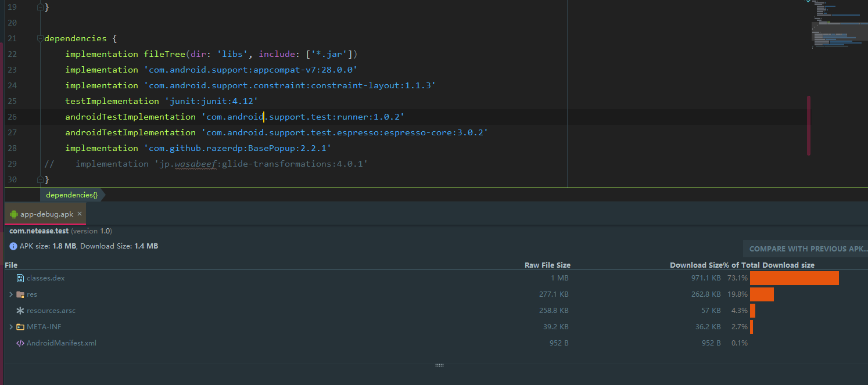Close the app-debug.apk tab
The width and height of the screenshot is (868, 385).
(80, 213)
